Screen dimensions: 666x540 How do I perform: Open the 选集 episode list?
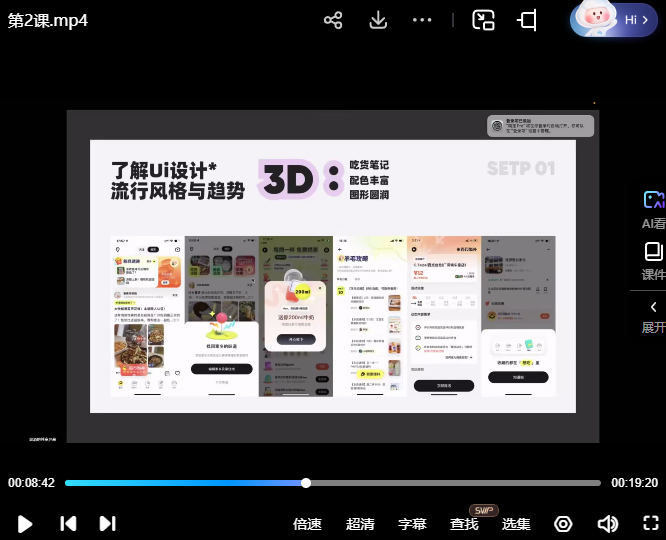[516, 524]
